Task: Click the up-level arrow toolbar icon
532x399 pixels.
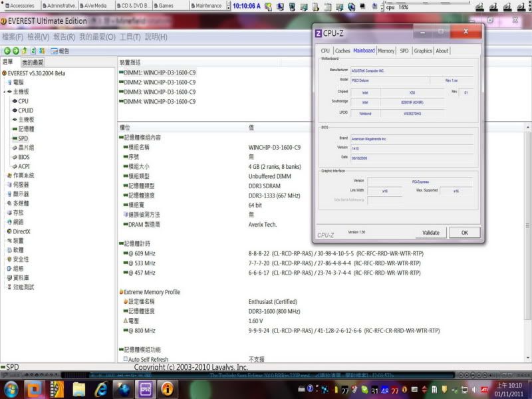Action: [x=25, y=51]
